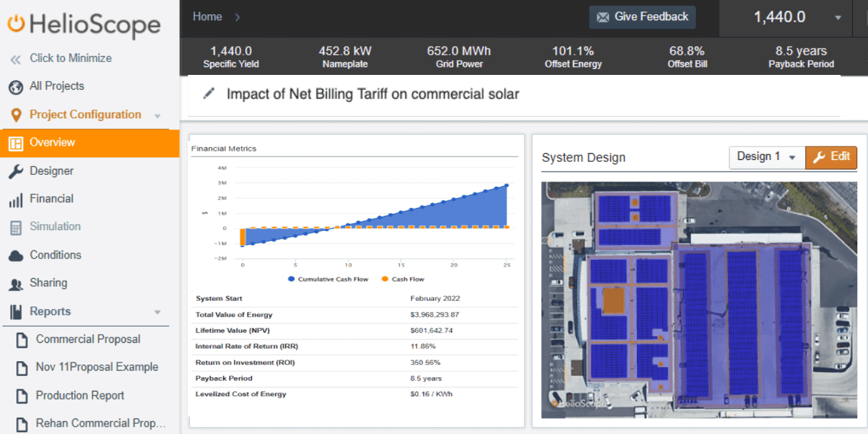Image resolution: width=868 pixels, height=434 pixels.
Task: Go to the Home breadcrumb link
Action: [207, 17]
